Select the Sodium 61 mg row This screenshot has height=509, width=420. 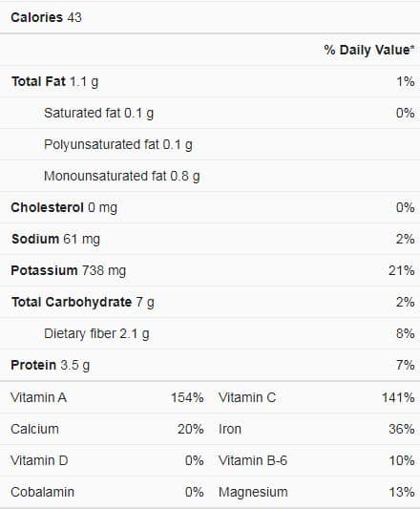click(x=210, y=239)
